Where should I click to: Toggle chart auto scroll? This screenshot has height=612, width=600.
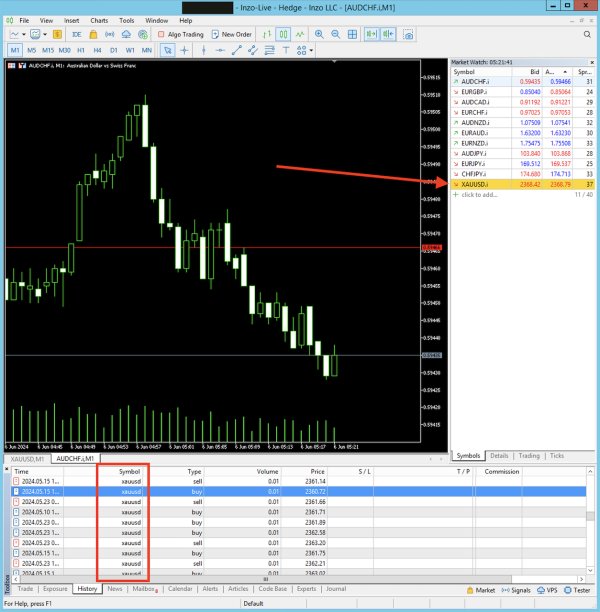click(371, 34)
